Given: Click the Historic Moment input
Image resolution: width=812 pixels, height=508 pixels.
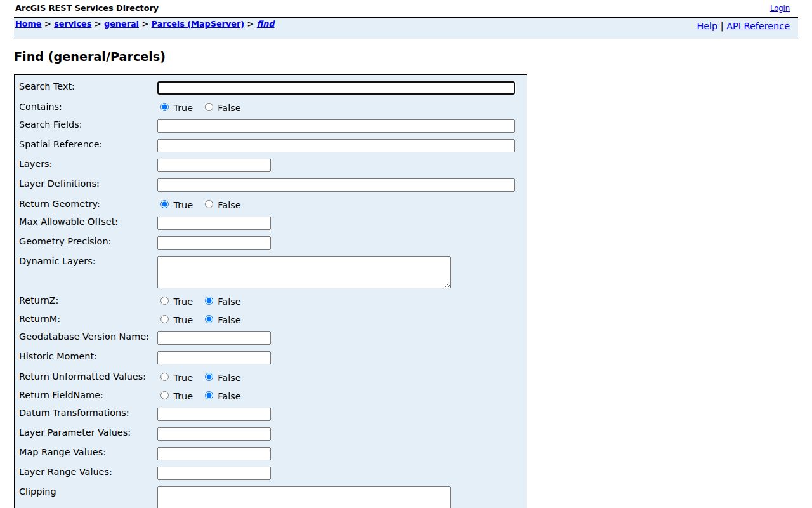Looking at the screenshot, I should (214, 358).
